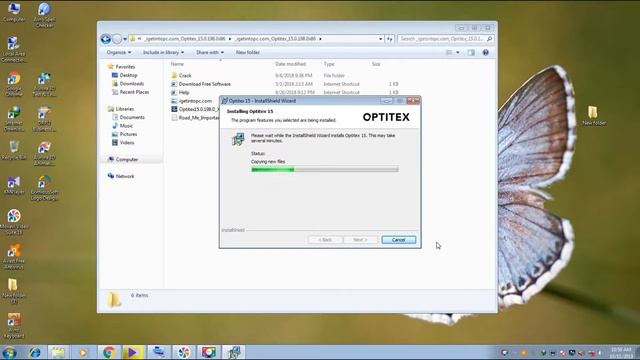640x360 pixels.
Task: Click the Explorer forward arrow
Action: (x=117, y=39)
